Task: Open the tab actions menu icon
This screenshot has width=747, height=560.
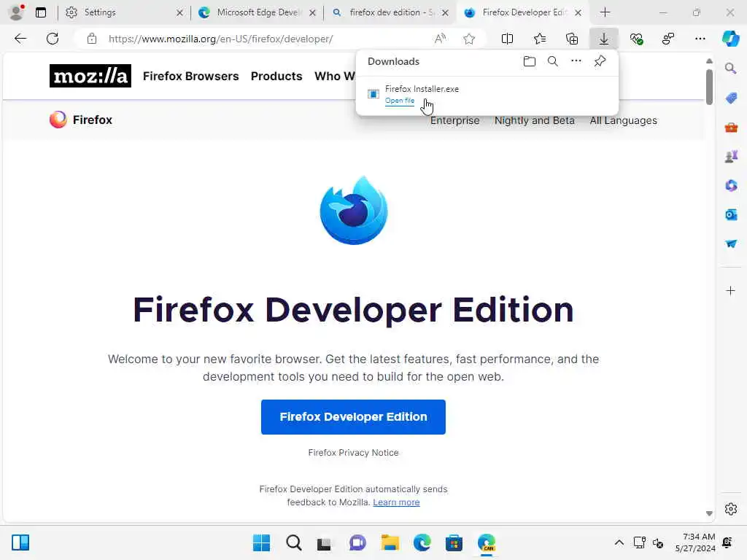Action: 41,12
